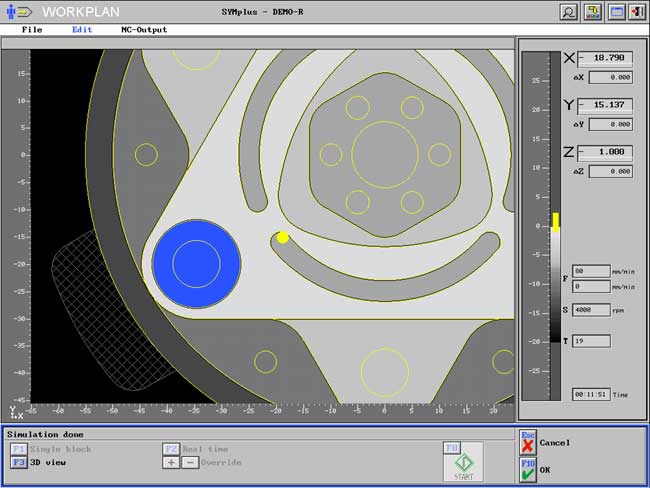Click the magnifier search icon in title bar
The height and width of the screenshot is (488, 650).
point(569,11)
